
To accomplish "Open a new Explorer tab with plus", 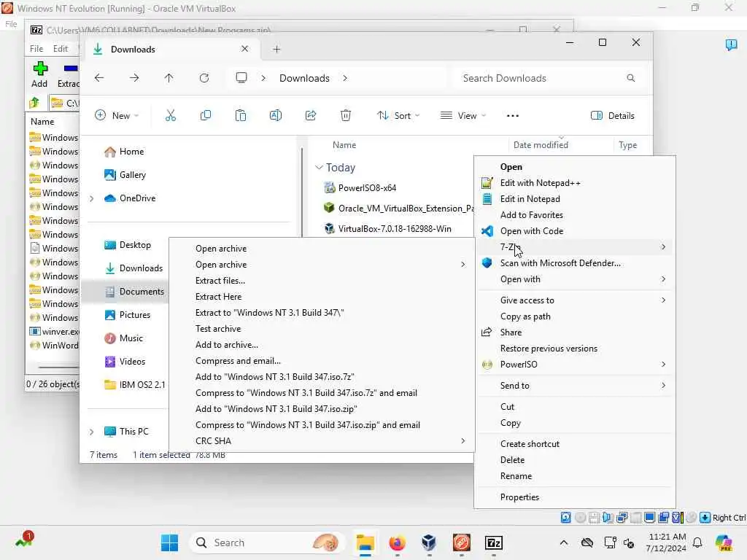I will click(x=276, y=49).
